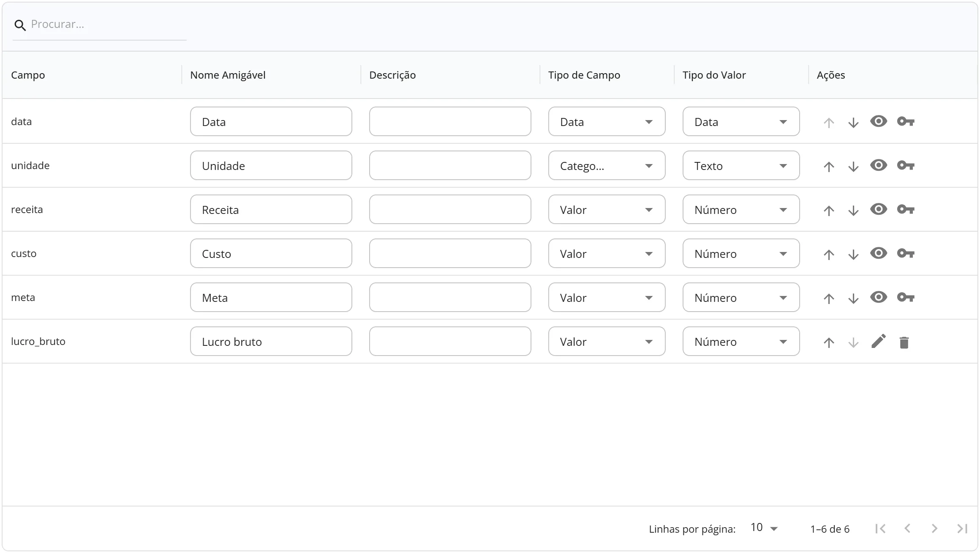Move the receita row down
This screenshot has height=553, width=980.
[853, 211]
